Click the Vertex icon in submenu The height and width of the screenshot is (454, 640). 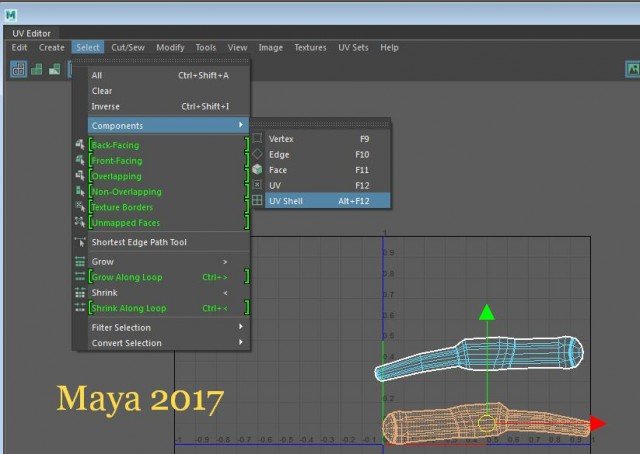[257, 138]
